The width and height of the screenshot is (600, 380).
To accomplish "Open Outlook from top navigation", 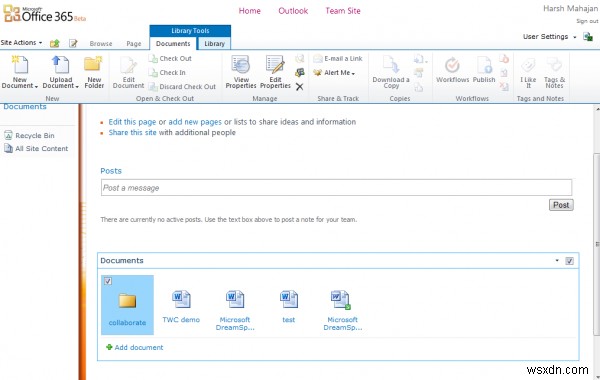I will [293, 11].
